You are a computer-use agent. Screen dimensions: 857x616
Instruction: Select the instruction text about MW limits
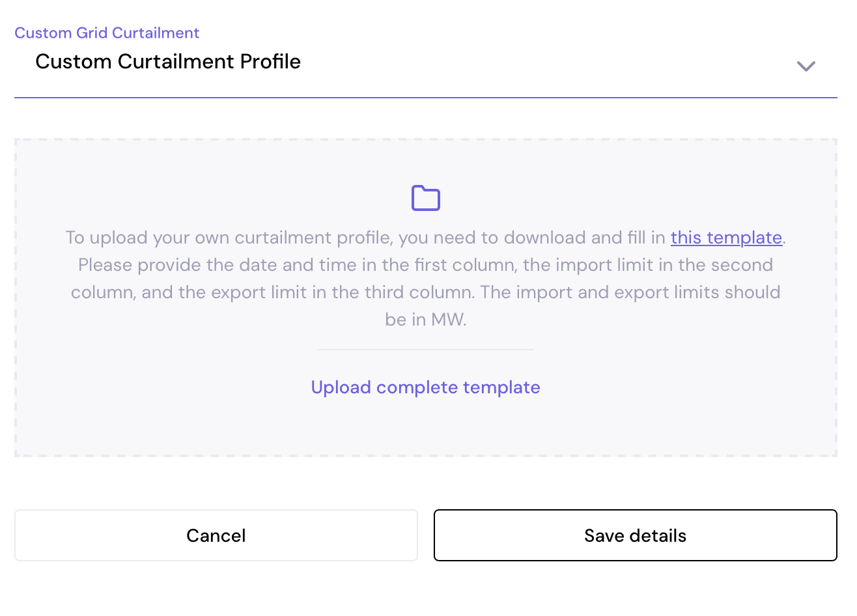tap(425, 278)
